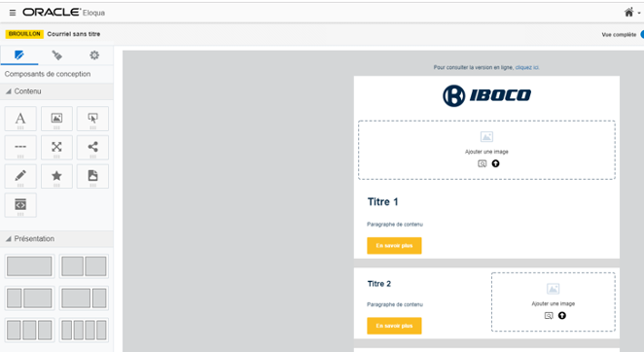Switch to the gear settings tab
Image resolution: width=644 pixels, height=352 pixels.
coord(94,55)
